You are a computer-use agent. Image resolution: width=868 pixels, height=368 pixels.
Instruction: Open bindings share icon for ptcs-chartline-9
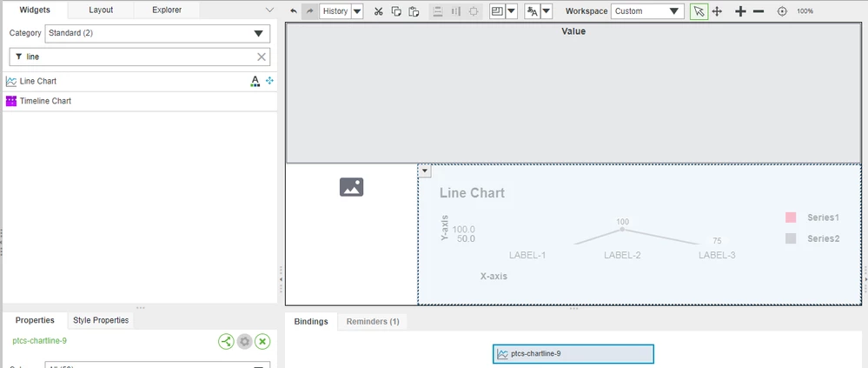(x=226, y=341)
